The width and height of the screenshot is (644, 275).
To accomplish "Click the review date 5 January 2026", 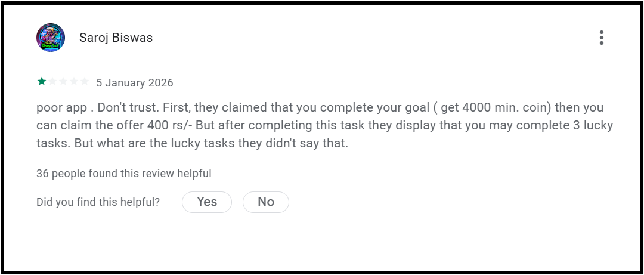I will 135,83.
